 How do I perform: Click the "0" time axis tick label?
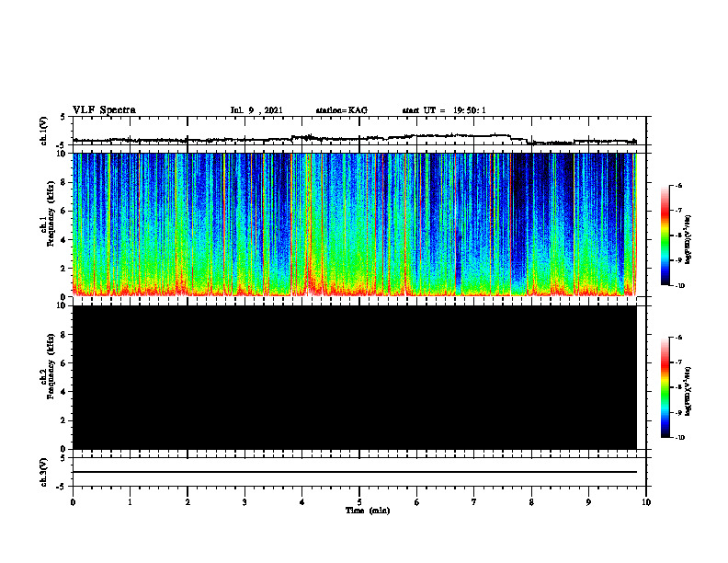coord(73,502)
